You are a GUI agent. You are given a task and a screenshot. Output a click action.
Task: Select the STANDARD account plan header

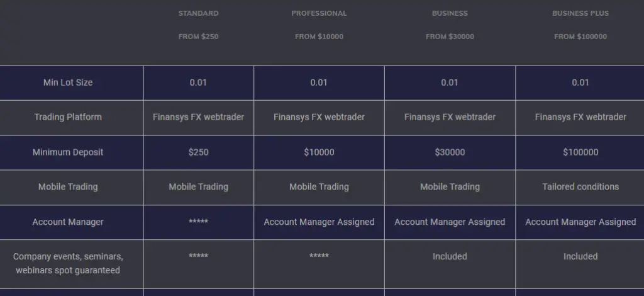click(x=198, y=13)
